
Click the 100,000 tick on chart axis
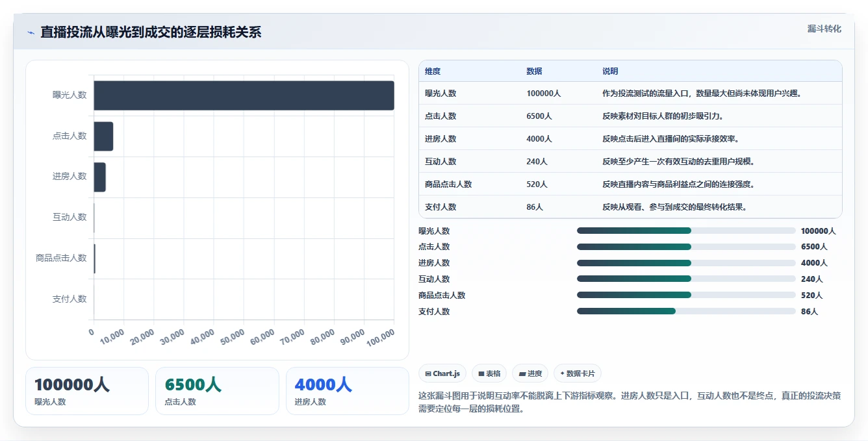[381, 338]
